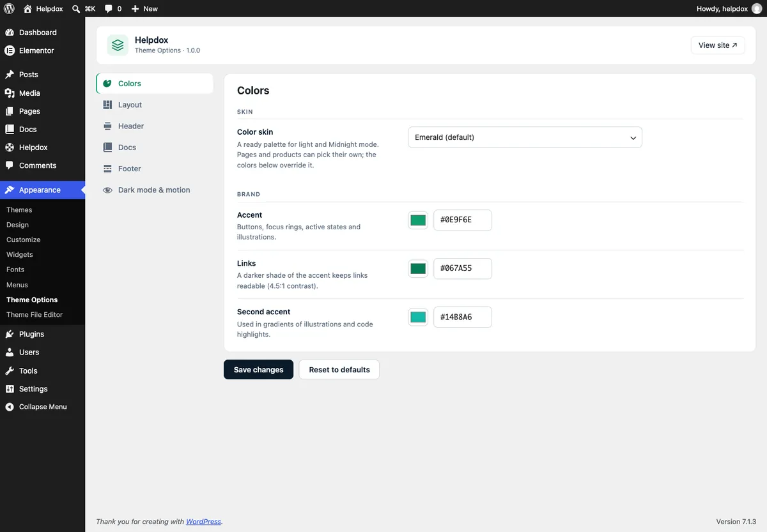The width and height of the screenshot is (767, 532).
Task: Open the WordPress footer link
Action: pos(203,522)
